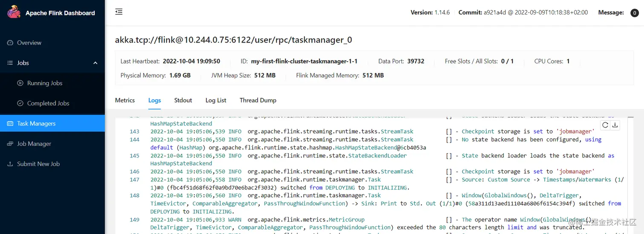The width and height of the screenshot is (644, 234).
Task: Click log line number 143
Action: click(135, 131)
